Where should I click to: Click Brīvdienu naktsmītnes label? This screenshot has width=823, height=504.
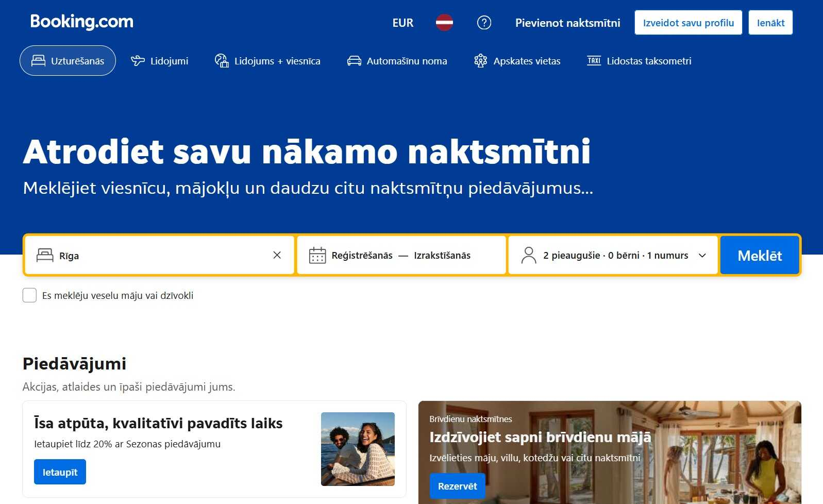(x=471, y=419)
